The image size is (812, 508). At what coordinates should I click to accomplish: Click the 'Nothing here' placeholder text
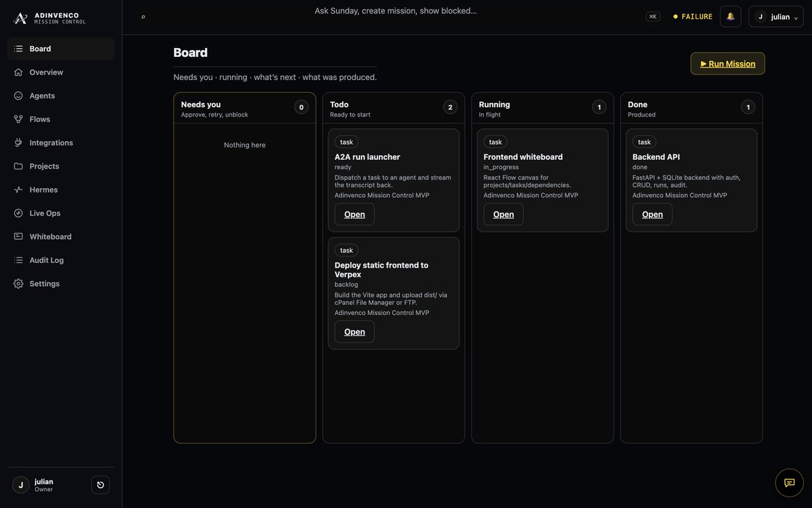245,145
